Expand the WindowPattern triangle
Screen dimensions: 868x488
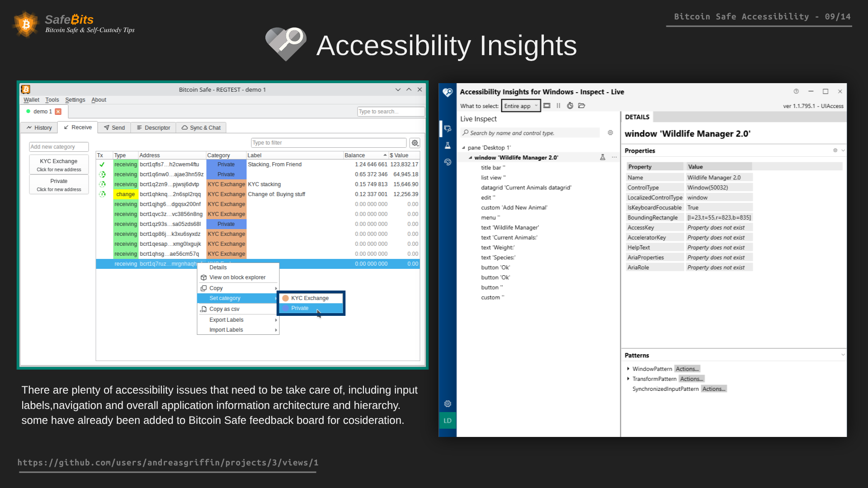[x=628, y=369]
